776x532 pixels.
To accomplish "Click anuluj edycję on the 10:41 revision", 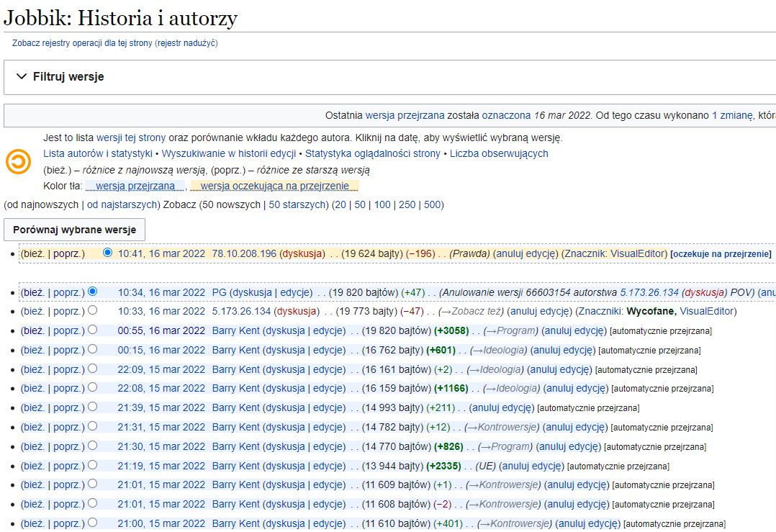I will [526, 253].
